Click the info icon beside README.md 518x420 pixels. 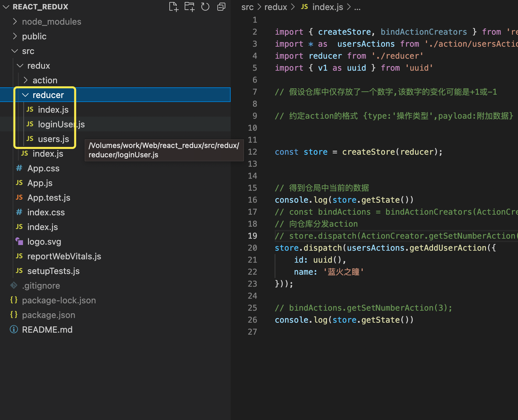(x=14, y=329)
